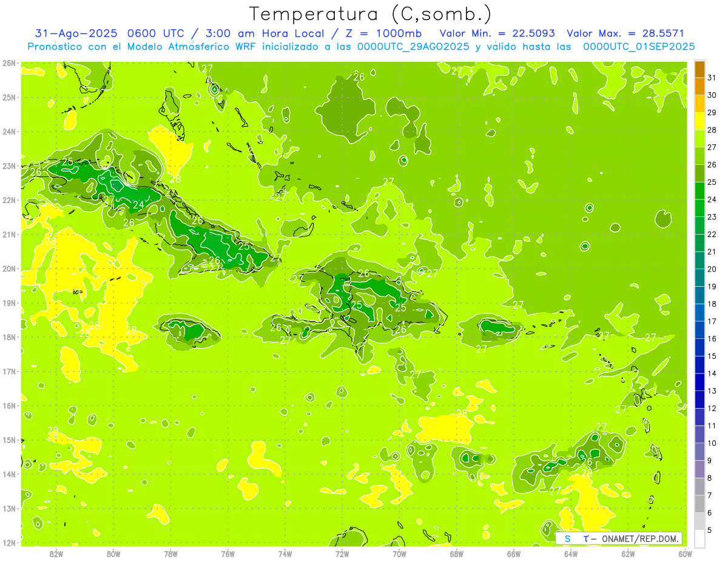Pick the green legend swatch between 26 and 27
The height and width of the screenshot is (562, 728).
(x=699, y=156)
